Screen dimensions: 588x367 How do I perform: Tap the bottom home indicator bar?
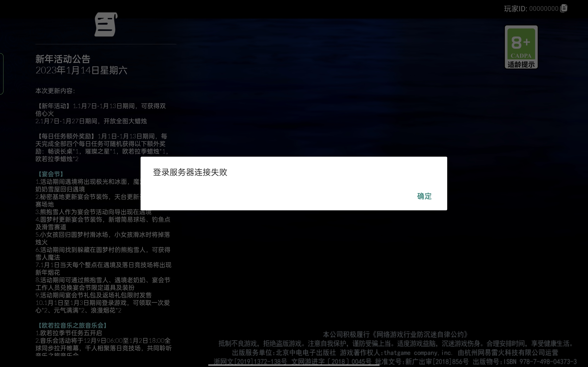(294, 364)
